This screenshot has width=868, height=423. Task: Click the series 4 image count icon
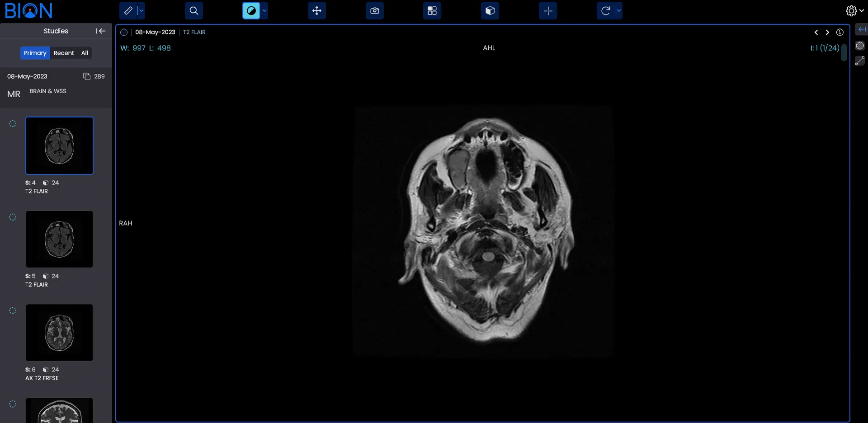tap(46, 183)
